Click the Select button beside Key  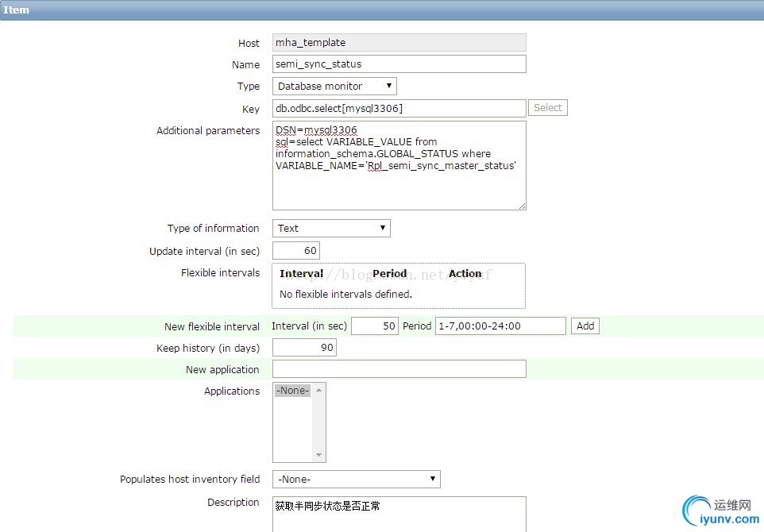coord(548,108)
